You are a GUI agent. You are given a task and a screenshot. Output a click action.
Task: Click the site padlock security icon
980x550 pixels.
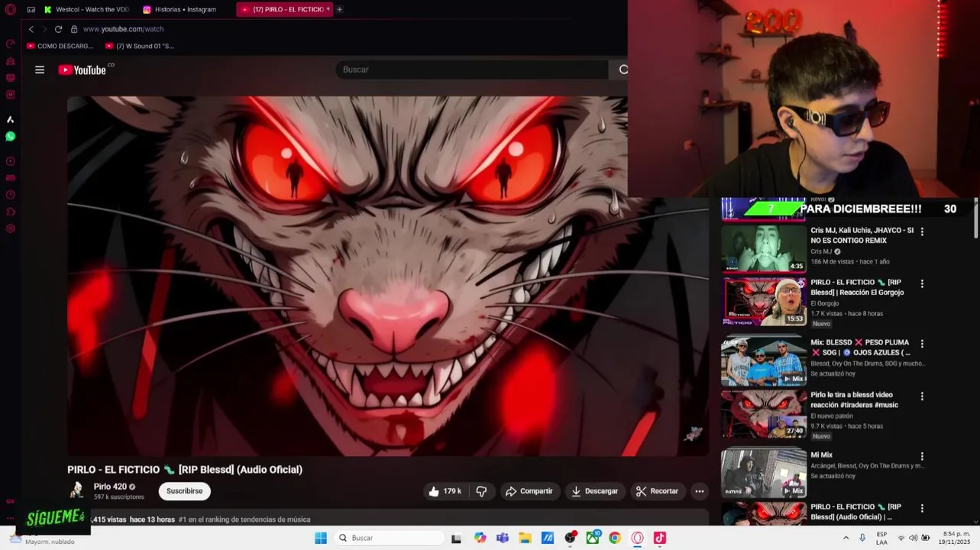[74, 29]
